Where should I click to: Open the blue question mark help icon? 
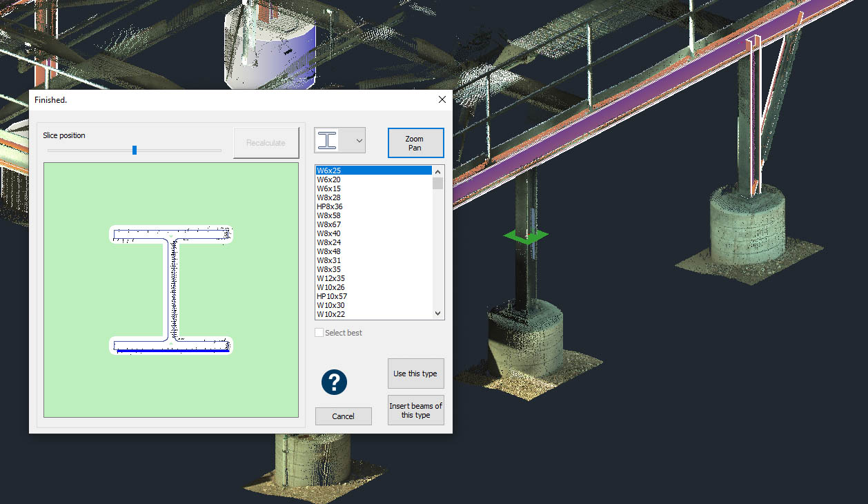pos(334,382)
